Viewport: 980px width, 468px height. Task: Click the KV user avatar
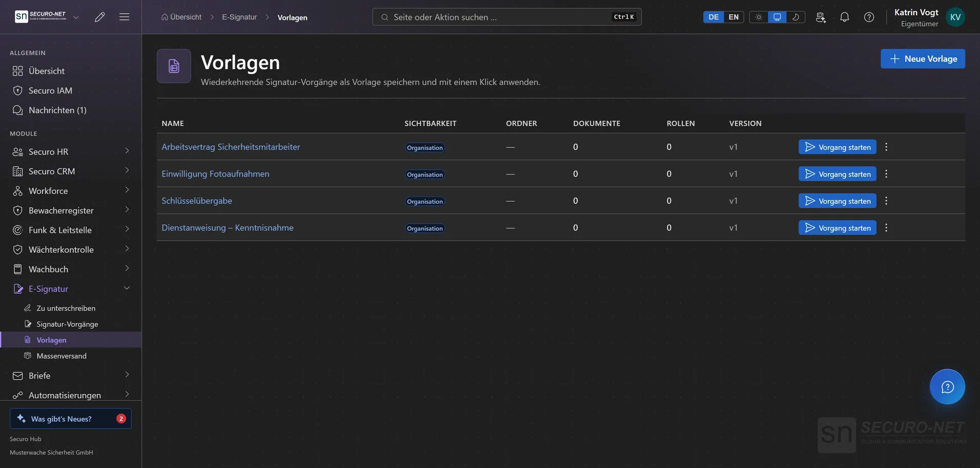click(x=955, y=17)
